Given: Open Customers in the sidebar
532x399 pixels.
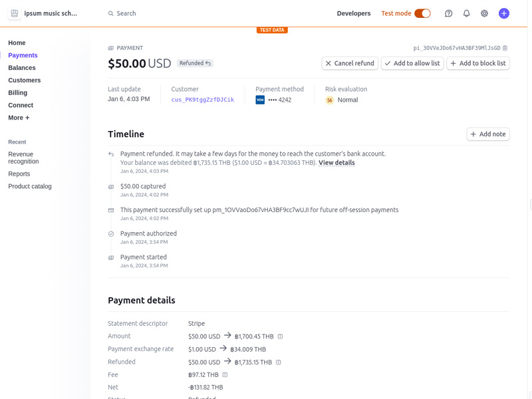Looking at the screenshot, I should coord(24,80).
